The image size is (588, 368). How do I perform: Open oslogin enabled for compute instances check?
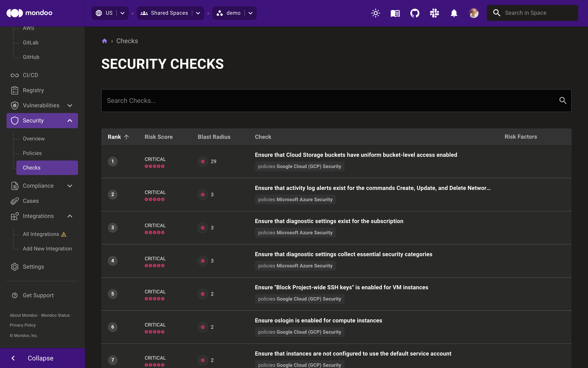(x=318, y=320)
